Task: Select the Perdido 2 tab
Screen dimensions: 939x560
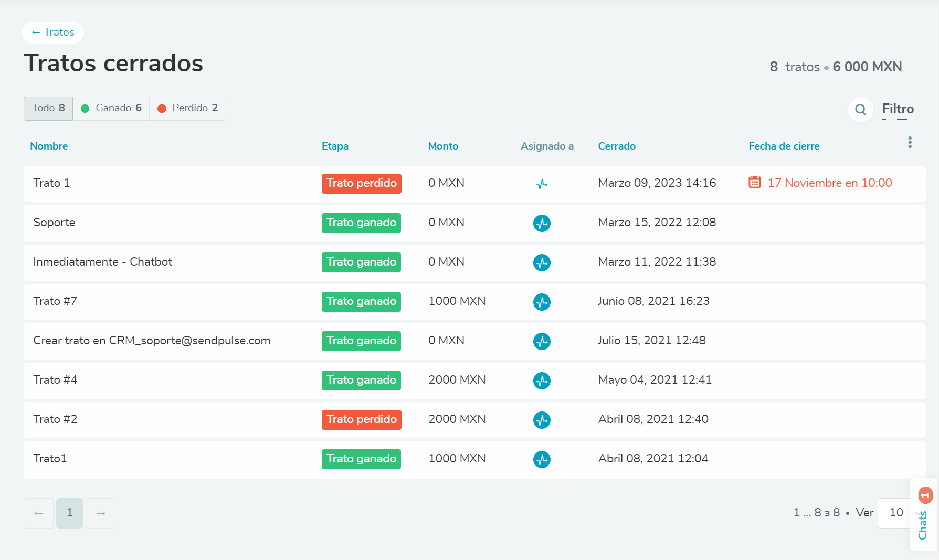Action: coord(188,108)
